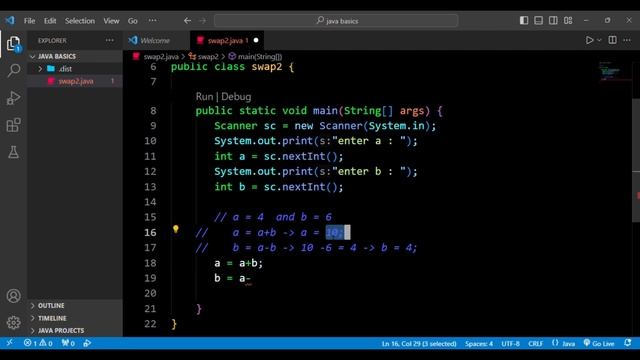
Task: Click the editor vertical scrollbar
Action: pos(636,160)
